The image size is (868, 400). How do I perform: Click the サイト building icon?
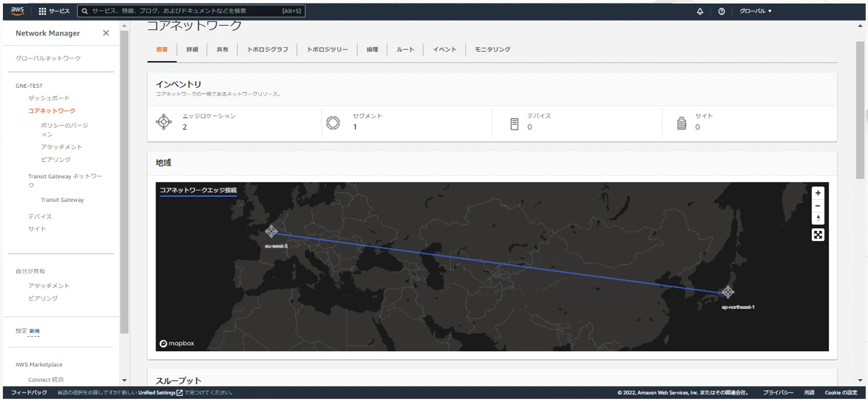682,123
